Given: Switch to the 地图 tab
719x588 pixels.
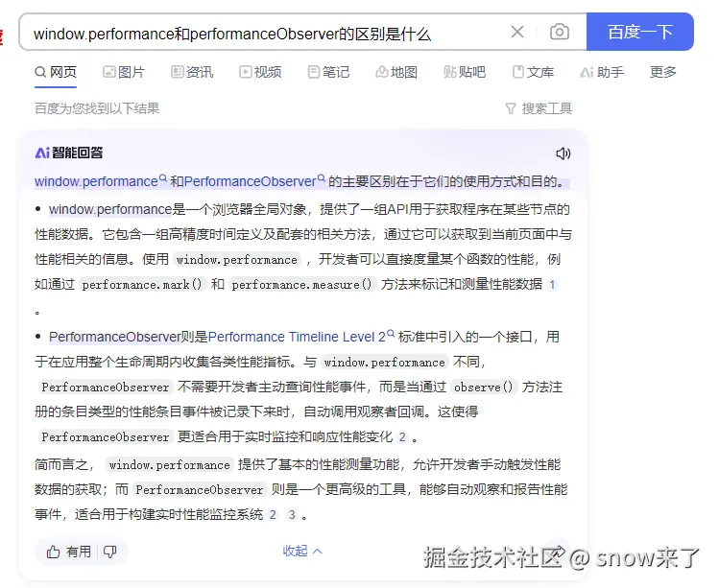Looking at the screenshot, I should click(396, 72).
